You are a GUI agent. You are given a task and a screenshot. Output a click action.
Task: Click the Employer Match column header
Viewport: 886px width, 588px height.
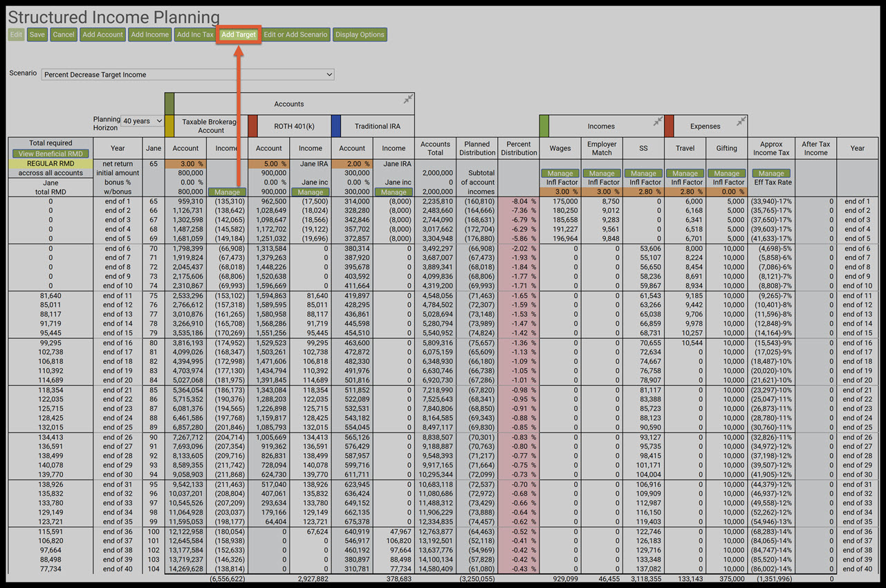coord(602,148)
